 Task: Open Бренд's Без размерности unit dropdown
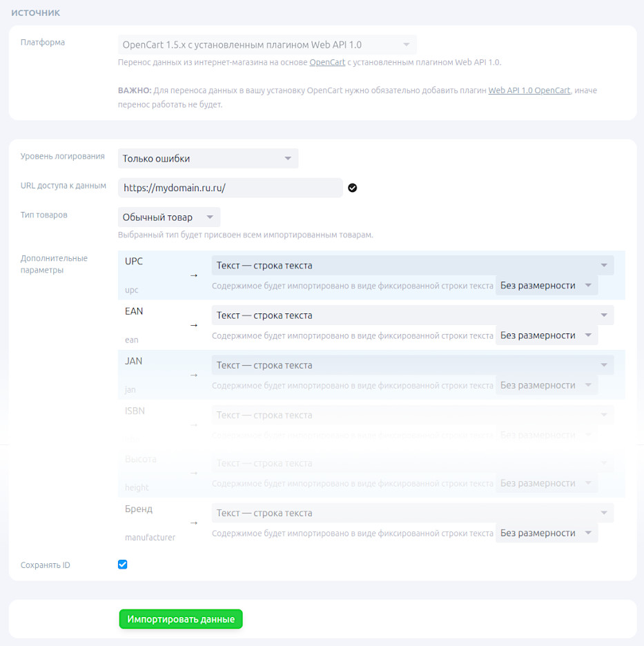[x=546, y=533]
